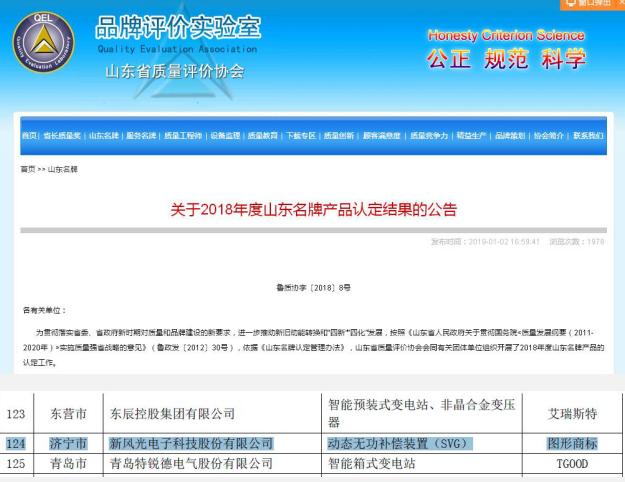Go to 山东名牌 in navigation bar
The height and width of the screenshot is (482, 625).
(x=103, y=135)
